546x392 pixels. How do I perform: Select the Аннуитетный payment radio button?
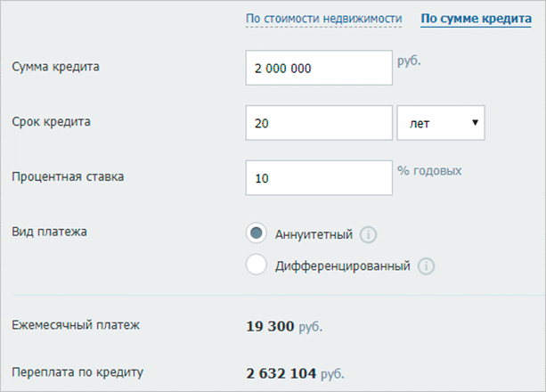click(x=257, y=233)
